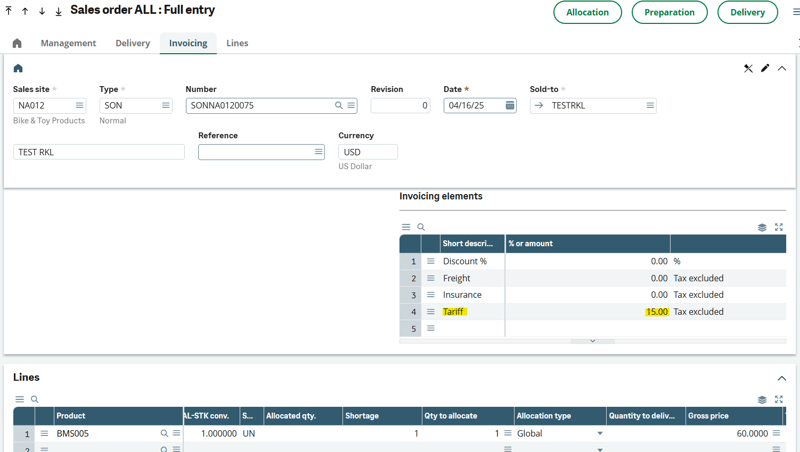The image size is (800, 452).
Task: Click the home icon beside Management tab
Action: point(17,43)
